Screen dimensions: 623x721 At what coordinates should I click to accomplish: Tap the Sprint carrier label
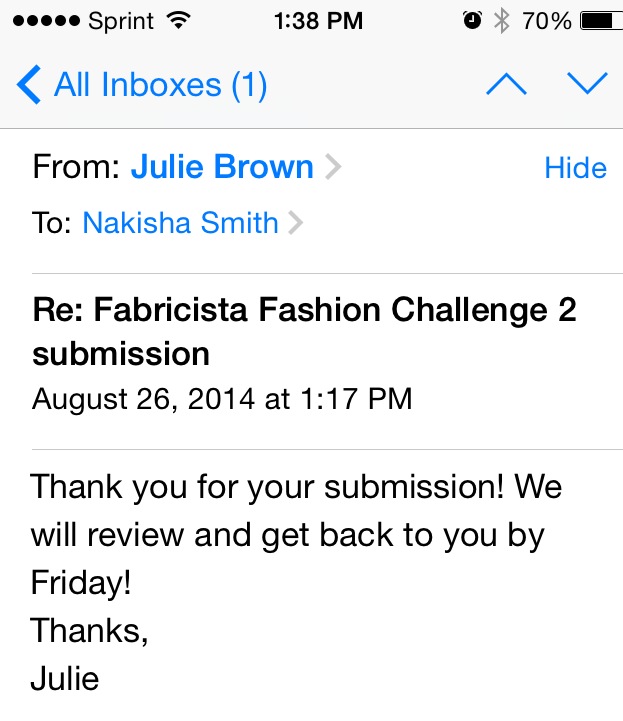(121, 21)
